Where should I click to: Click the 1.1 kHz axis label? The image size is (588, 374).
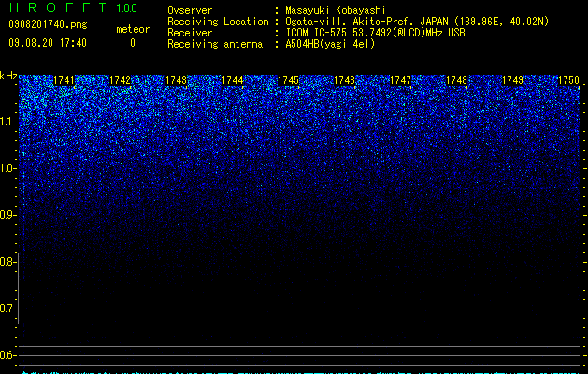coord(8,122)
